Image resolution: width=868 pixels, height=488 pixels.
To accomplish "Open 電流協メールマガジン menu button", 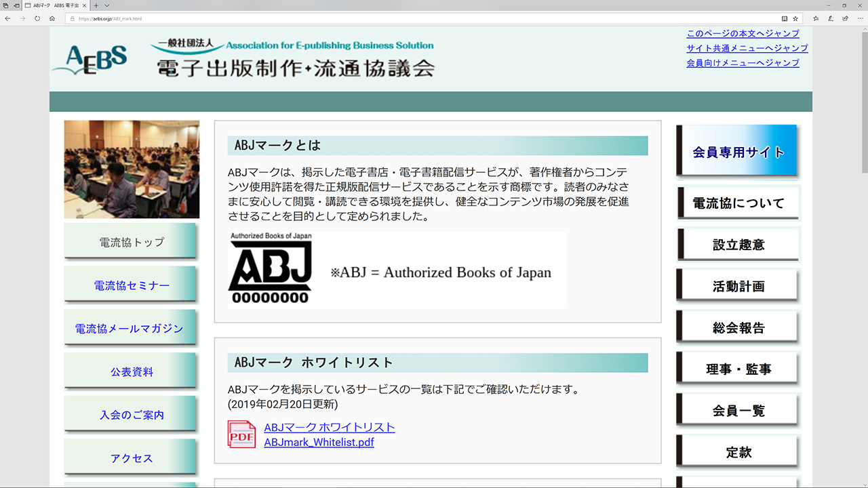I will tap(130, 328).
